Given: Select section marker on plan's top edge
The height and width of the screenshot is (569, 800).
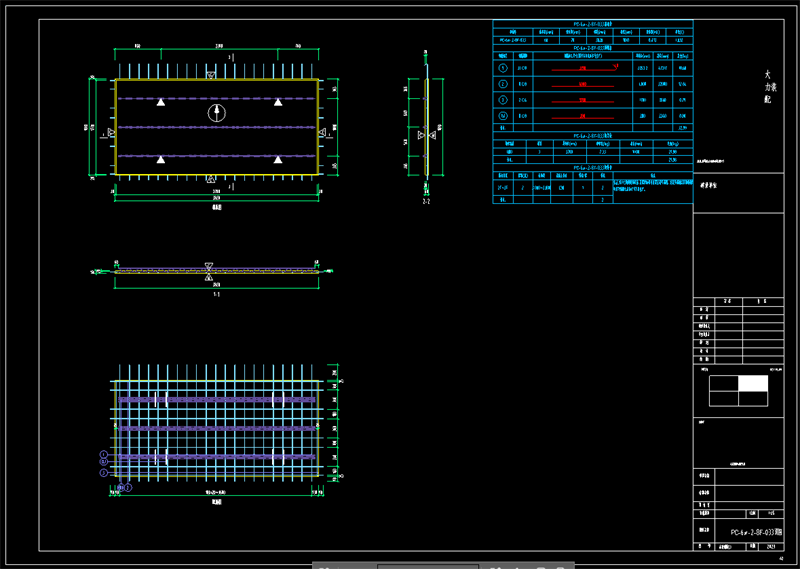Looking at the screenshot, I should pos(211,76).
